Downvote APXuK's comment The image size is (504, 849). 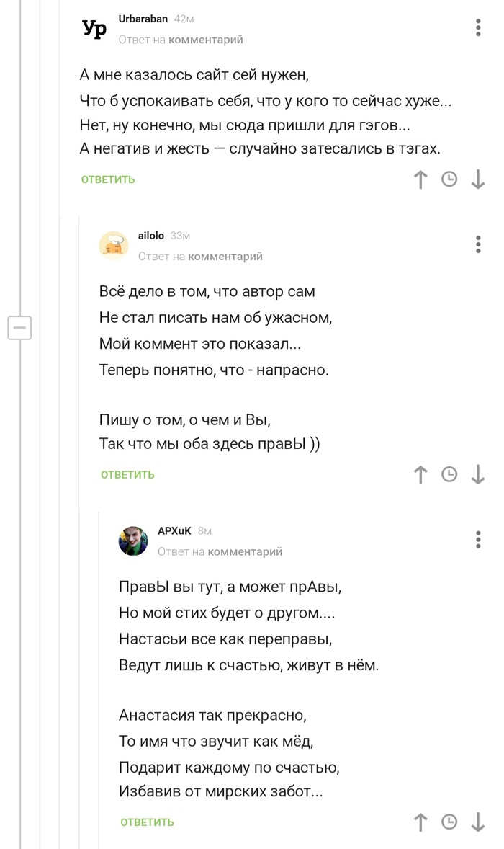point(478,822)
